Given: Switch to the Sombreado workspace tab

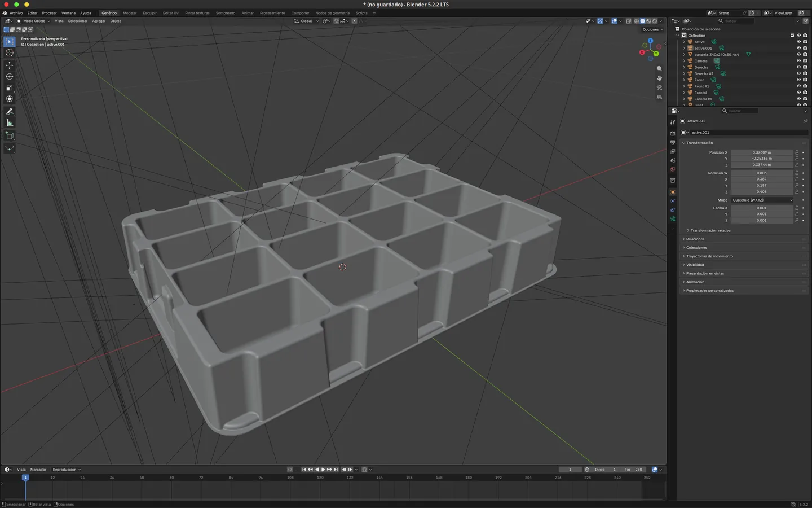Looking at the screenshot, I should pos(226,13).
